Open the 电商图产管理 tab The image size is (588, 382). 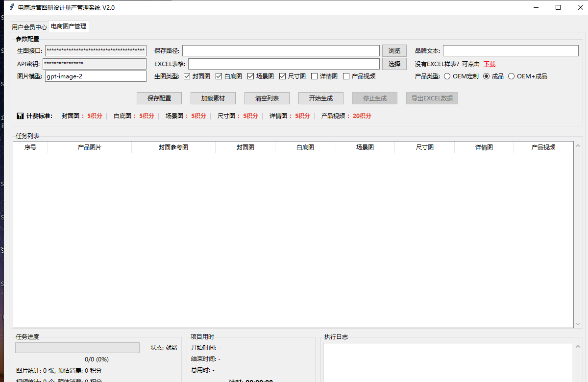click(x=69, y=26)
